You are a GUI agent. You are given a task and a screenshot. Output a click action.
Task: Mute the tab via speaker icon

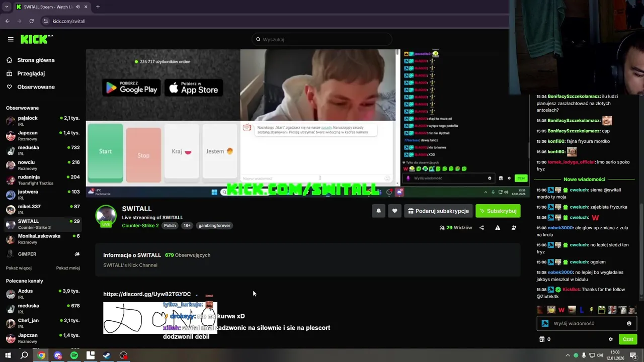click(77, 7)
